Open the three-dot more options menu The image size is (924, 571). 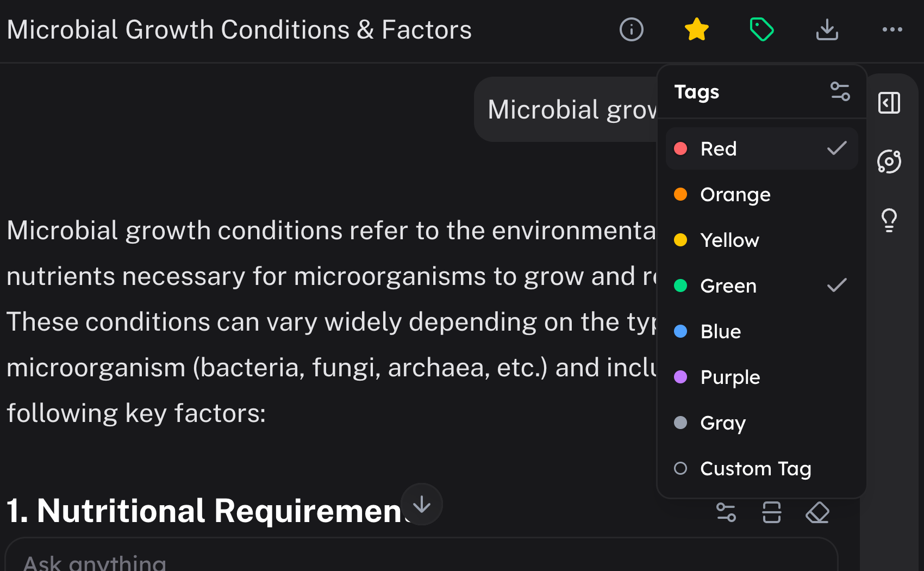pyautogui.click(x=892, y=29)
